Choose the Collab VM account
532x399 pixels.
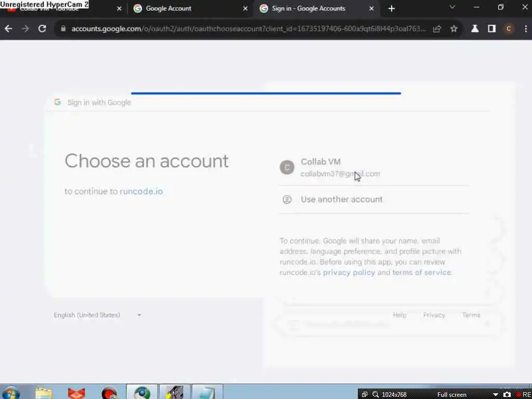[x=374, y=168]
